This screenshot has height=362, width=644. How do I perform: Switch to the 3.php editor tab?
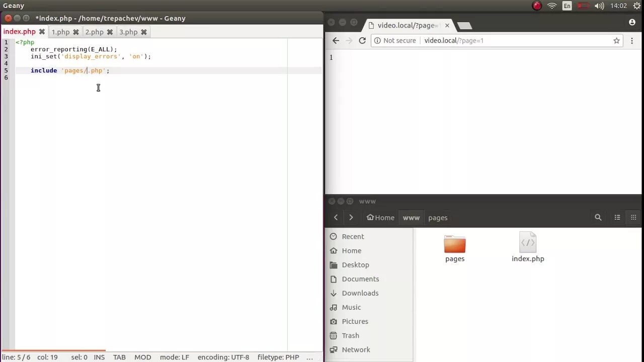pyautogui.click(x=128, y=32)
